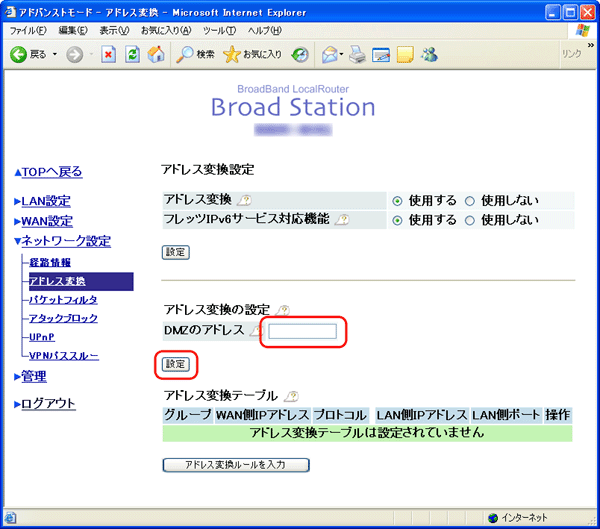
Task: Open Forward button history dropdown arrow
Action: point(91,54)
